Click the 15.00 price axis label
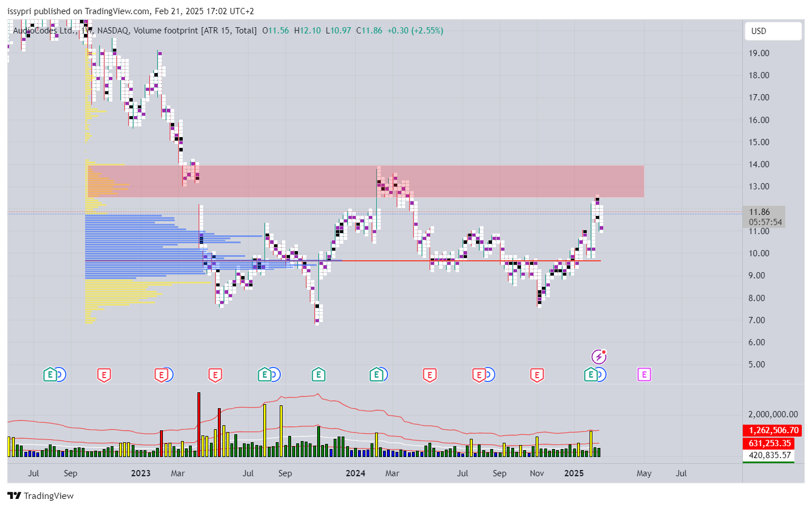Image resolution: width=812 pixels, height=508 pixels. tap(759, 142)
